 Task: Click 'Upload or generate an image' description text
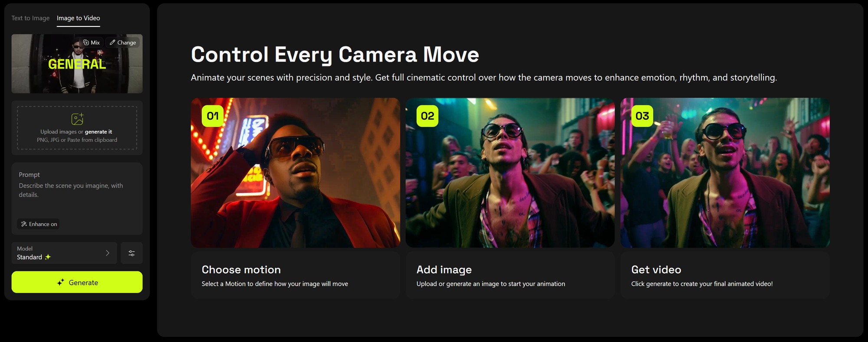pyautogui.click(x=491, y=284)
